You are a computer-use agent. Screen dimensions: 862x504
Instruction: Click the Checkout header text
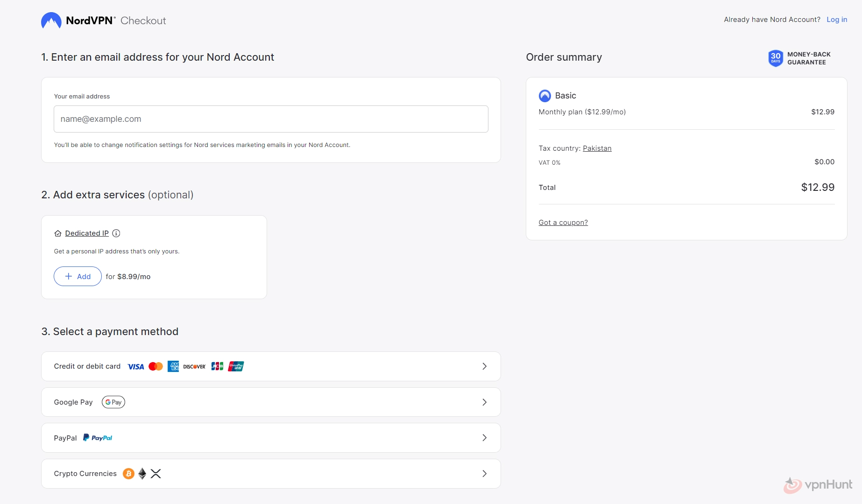143,21
